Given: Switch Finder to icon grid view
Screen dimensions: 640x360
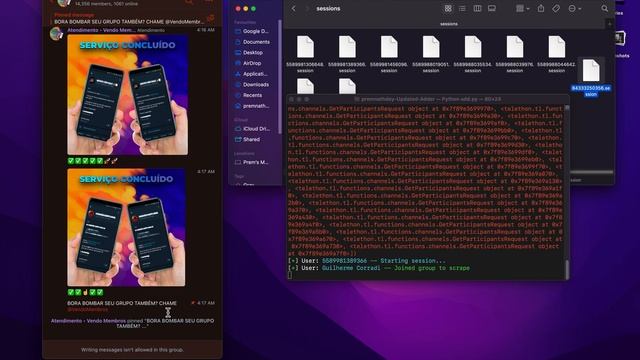Looking at the screenshot, I should pyautogui.click(x=448, y=9).
